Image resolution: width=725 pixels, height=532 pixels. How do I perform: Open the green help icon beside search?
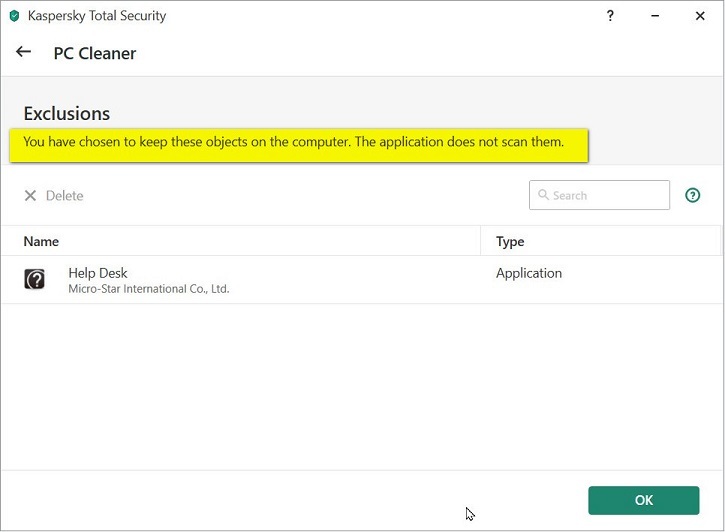[x=692, y=195]
